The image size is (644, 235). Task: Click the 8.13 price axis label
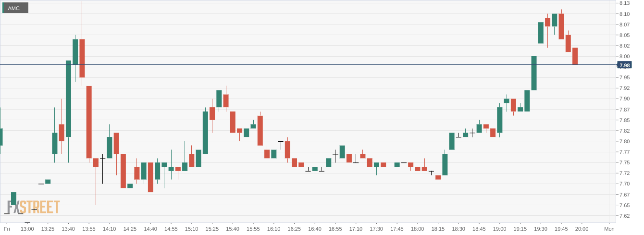pos(624,3)
